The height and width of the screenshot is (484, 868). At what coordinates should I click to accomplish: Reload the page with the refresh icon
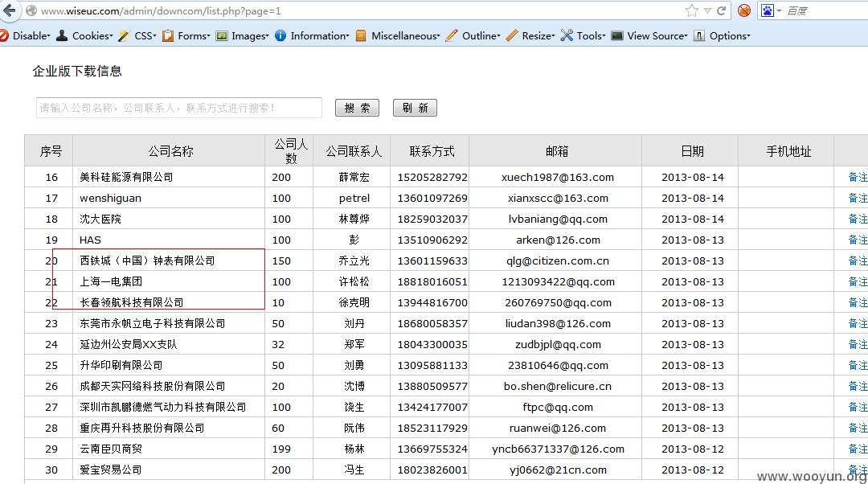point(721,10)
